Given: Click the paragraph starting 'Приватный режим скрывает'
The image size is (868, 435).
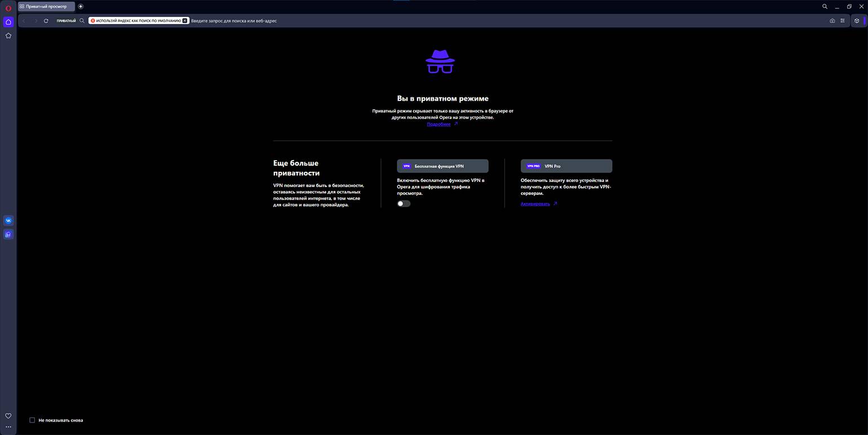Looking at the screenshot, I should tap(442, 114).
